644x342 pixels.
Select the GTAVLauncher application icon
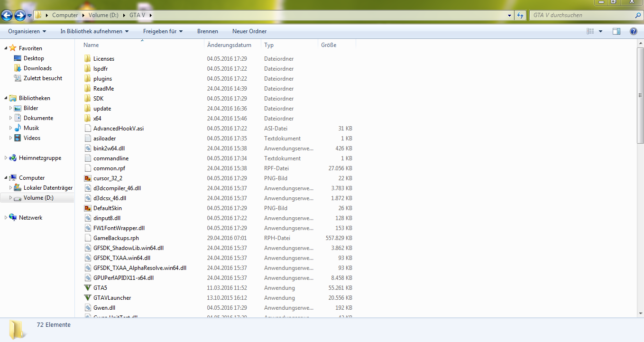pyautogui.click(x=87, y=298)
